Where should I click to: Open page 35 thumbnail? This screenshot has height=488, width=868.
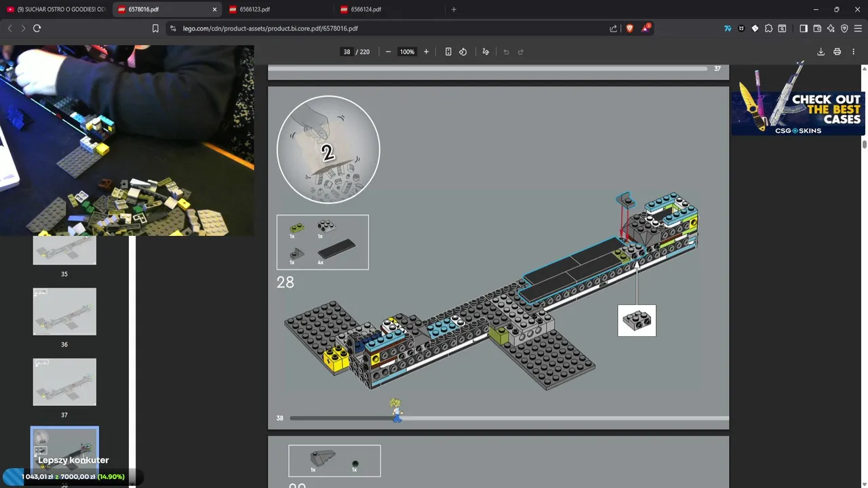[x=64, y=250]
